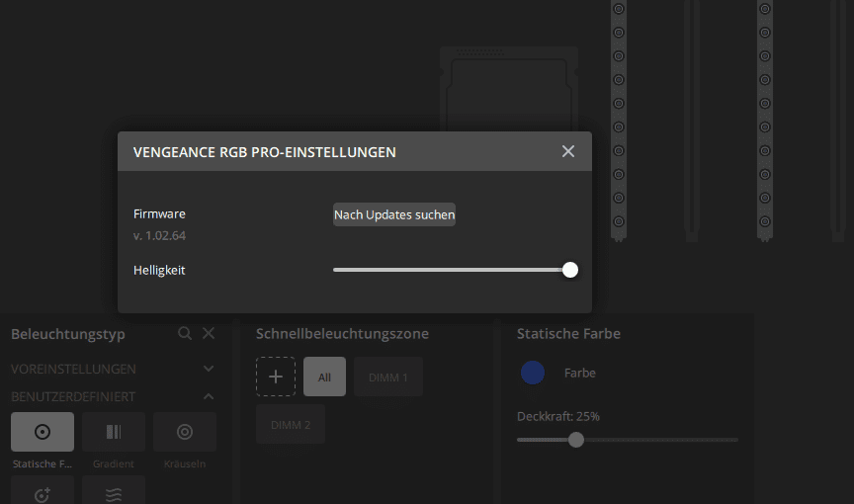Screen dimensions: 854x504
Task: Add a new quick lighting zone
Action: [276, 377]
